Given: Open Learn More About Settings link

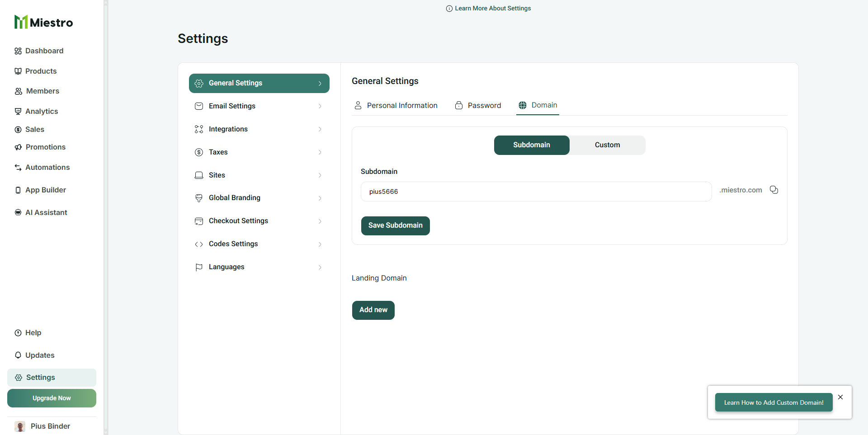Looking at the screenshot, I should click(x=488, y=8).
